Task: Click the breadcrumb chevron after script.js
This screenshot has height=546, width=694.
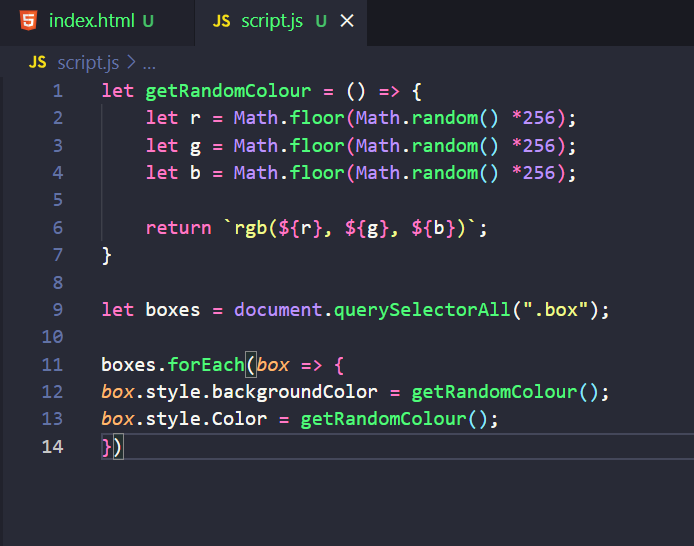Action: (x=131, y=62)
